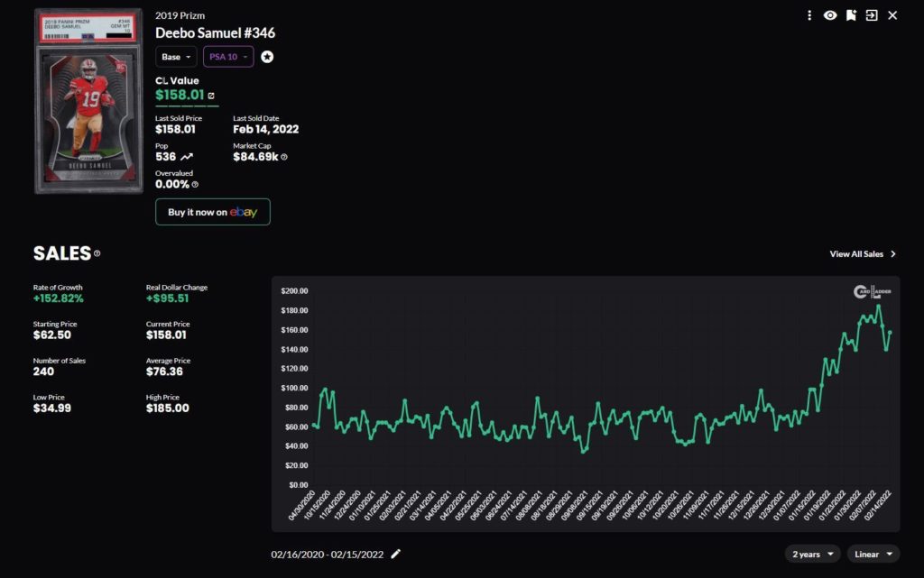Image resolution: width=924 pixels, height=578 pixels.
Task: Click the $100.00 y-axis label on chart
Action: (x=294, y=388)
